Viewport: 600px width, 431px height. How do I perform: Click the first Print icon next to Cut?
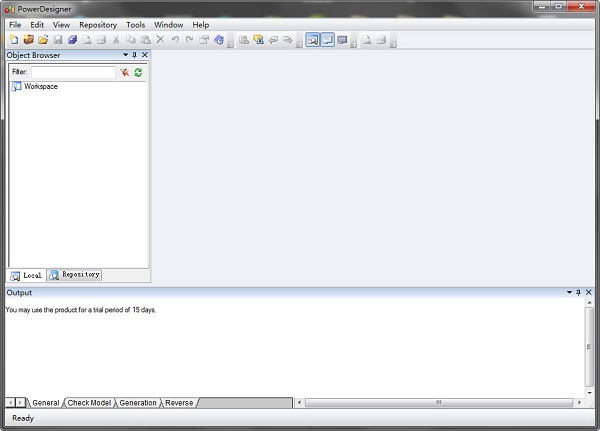[101, 39]
